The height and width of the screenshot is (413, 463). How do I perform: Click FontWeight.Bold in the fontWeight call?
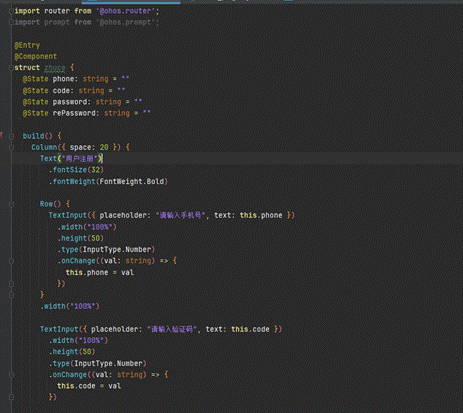pyautogui.click(x=132, y=182)
